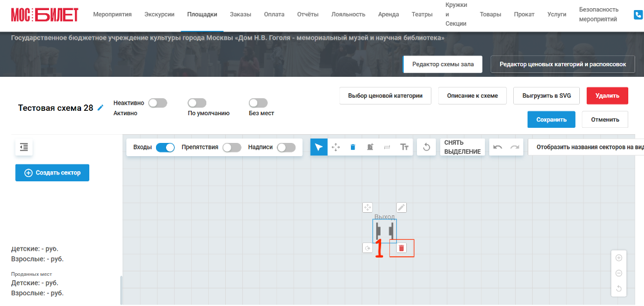Open the Выбор ценовой категории selector
644x306 pixels.
(386, 96)
